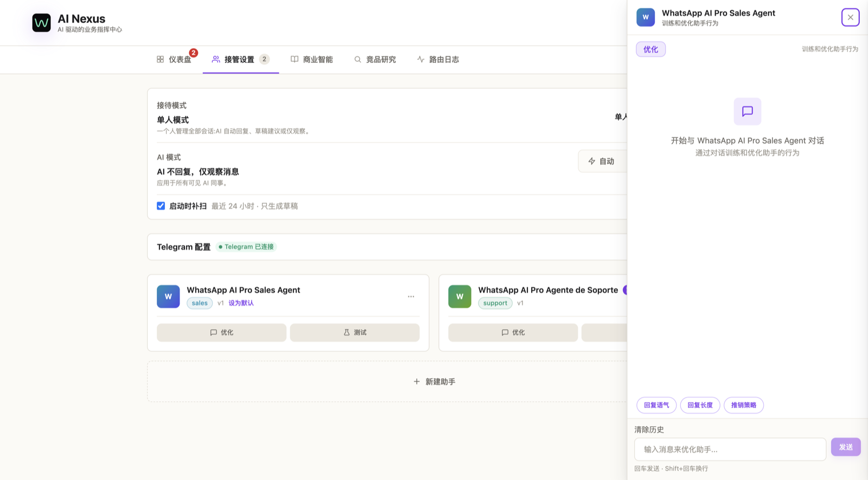Viewport: 868px width, 480px height.
Task: Click 测试 button on the Sales Agent card
Action: tap(355, 332)
